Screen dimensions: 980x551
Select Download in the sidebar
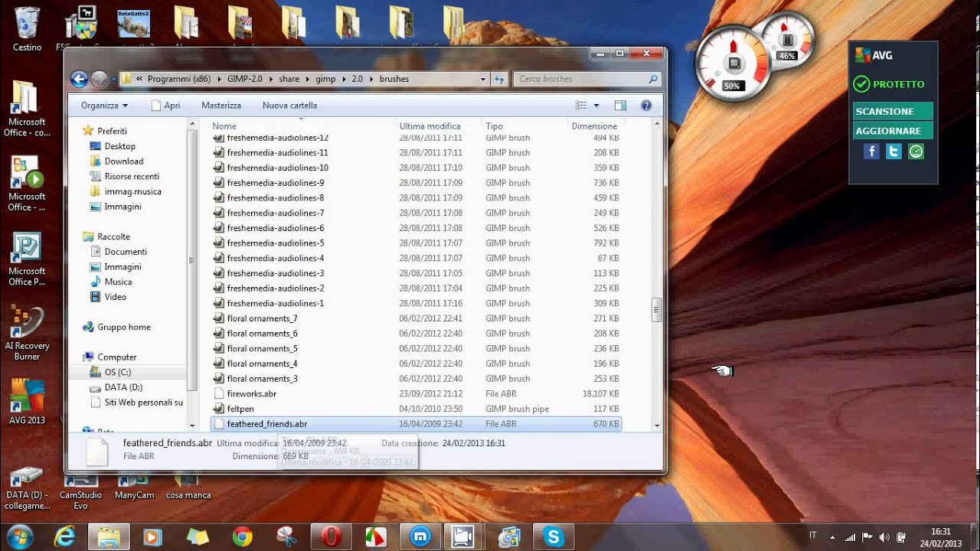click(x=123, y=161)
